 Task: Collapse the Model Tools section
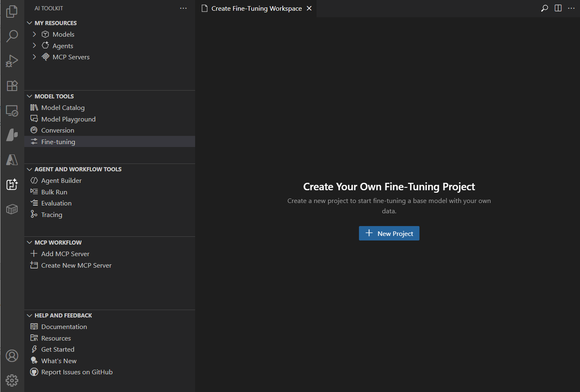(x=30, y=96)
